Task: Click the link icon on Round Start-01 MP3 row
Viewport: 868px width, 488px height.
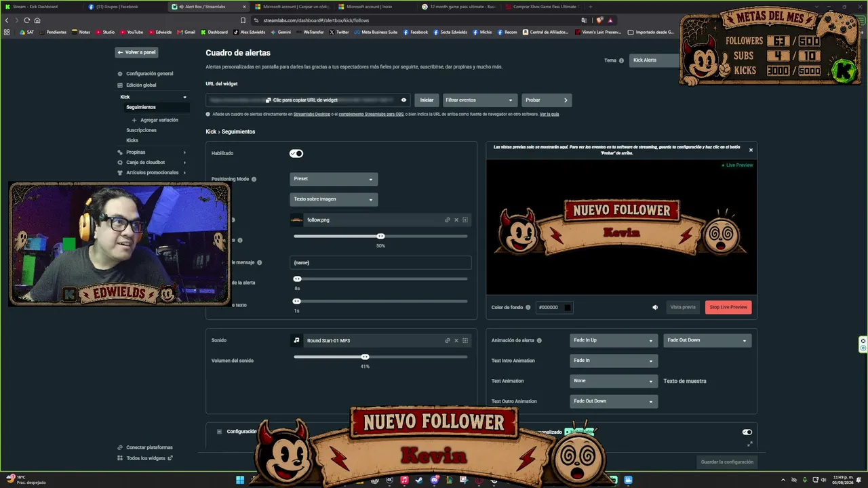Action: (x=448, y=340)
